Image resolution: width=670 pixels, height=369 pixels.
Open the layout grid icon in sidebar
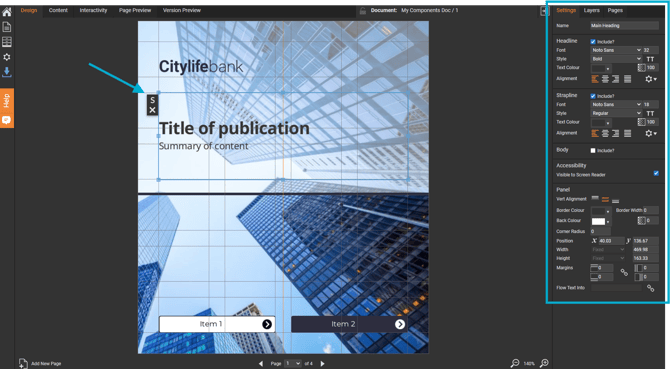(x=7, y=41)
